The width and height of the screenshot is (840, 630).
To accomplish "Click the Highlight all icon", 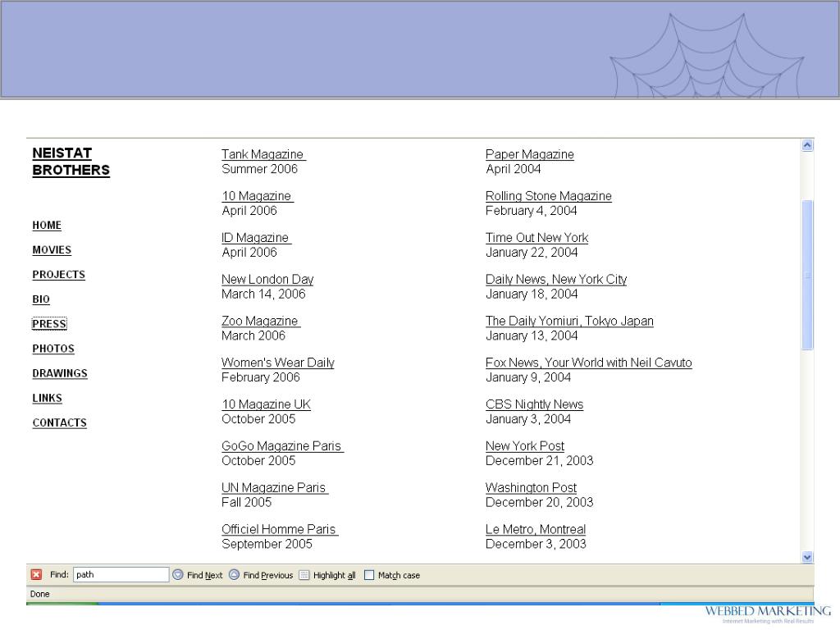I will click(x=304, y=575).
